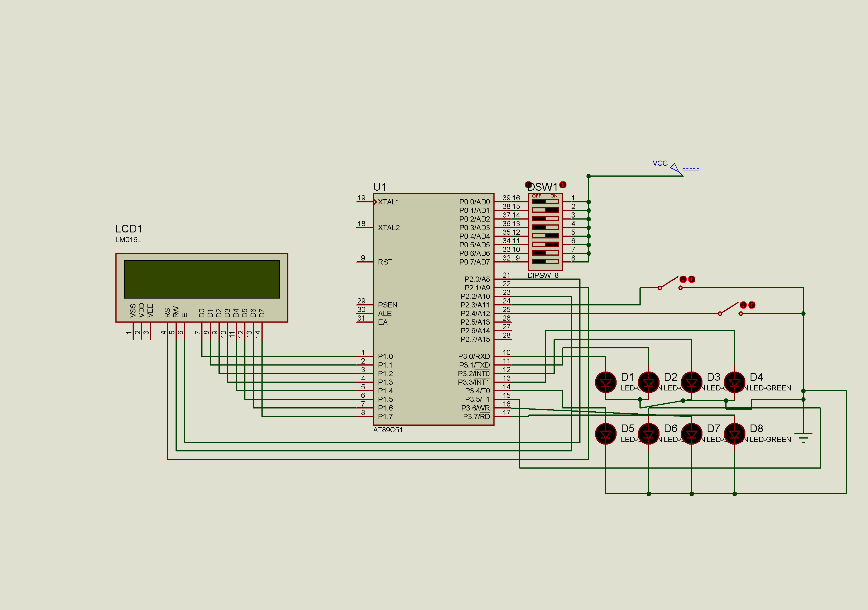Click the P2.7/A15 pin label

click(475, 339)
